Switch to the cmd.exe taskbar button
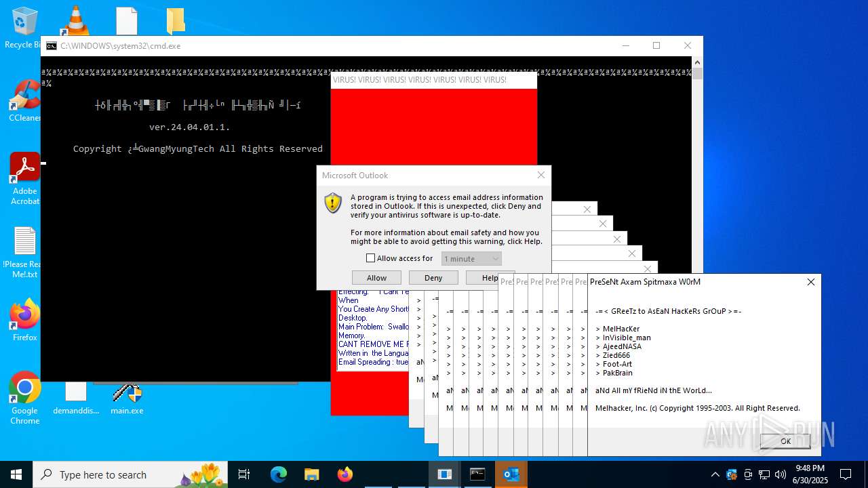Screen dimensions: 868x488 point(477,474)
